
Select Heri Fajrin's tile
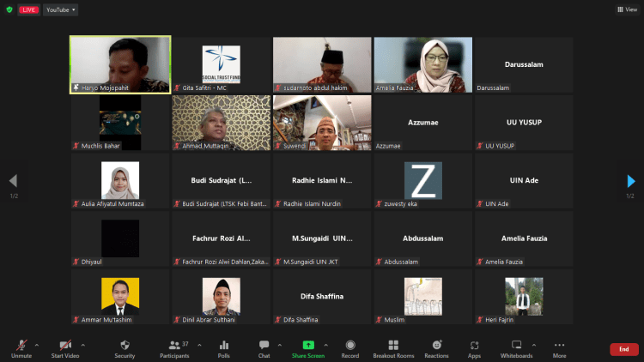(524, 297)
